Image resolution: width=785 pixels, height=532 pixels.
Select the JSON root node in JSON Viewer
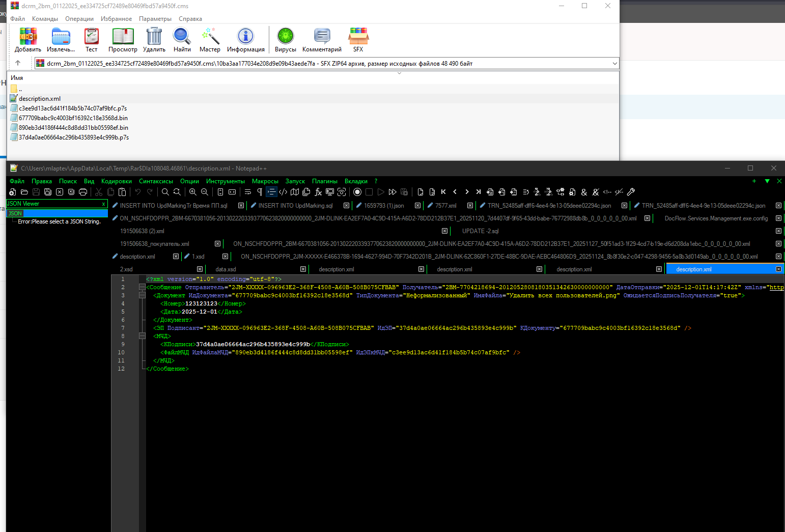click(15, 213)
